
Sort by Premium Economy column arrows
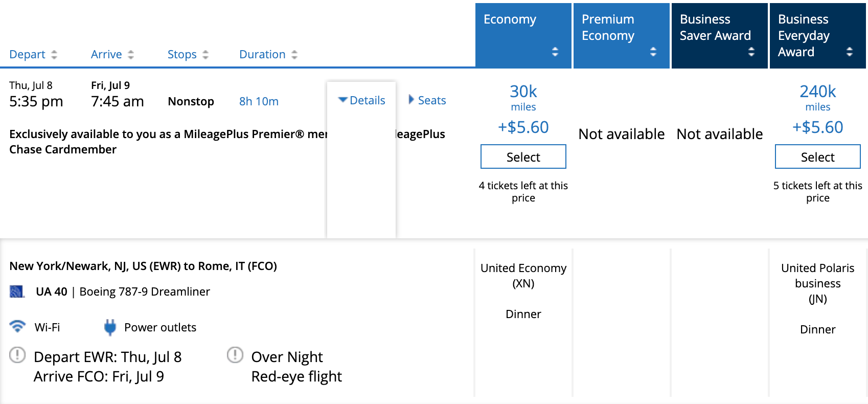(x=653, y=52)
